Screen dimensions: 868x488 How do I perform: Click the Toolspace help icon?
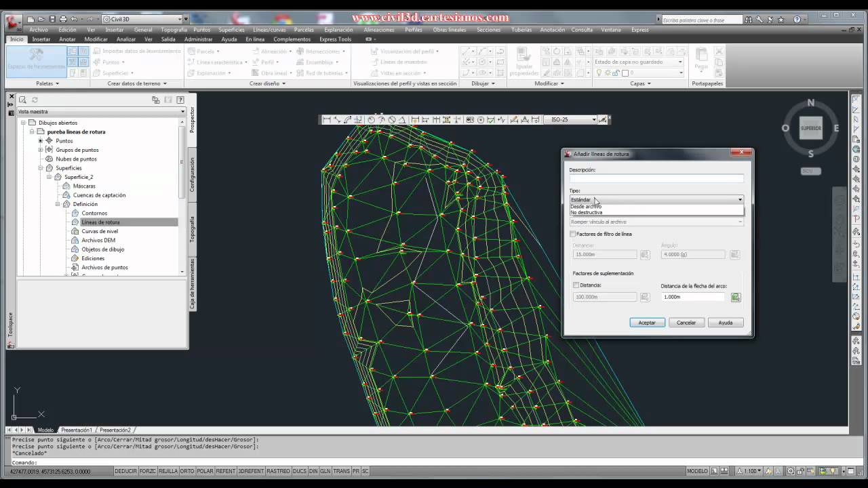pyautogui.click(x=180, y=100)
